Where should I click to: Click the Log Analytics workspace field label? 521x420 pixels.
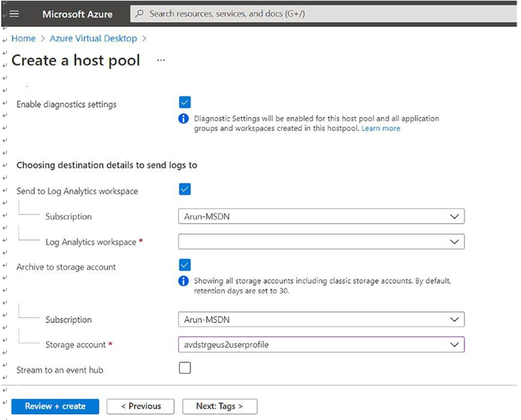[x=90, y=242]
